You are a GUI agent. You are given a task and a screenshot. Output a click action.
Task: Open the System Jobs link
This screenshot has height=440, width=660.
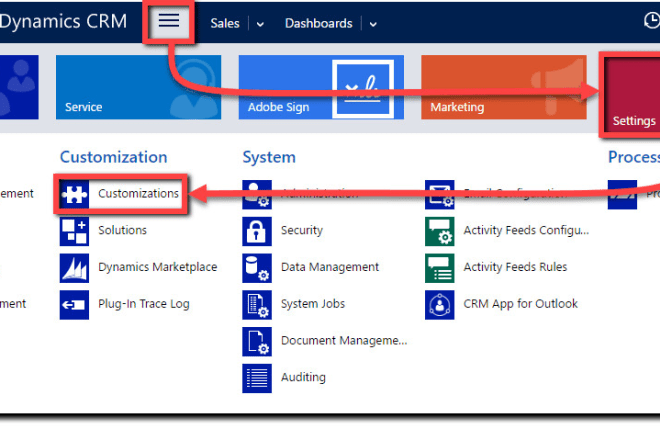click(x=313, y=304)
